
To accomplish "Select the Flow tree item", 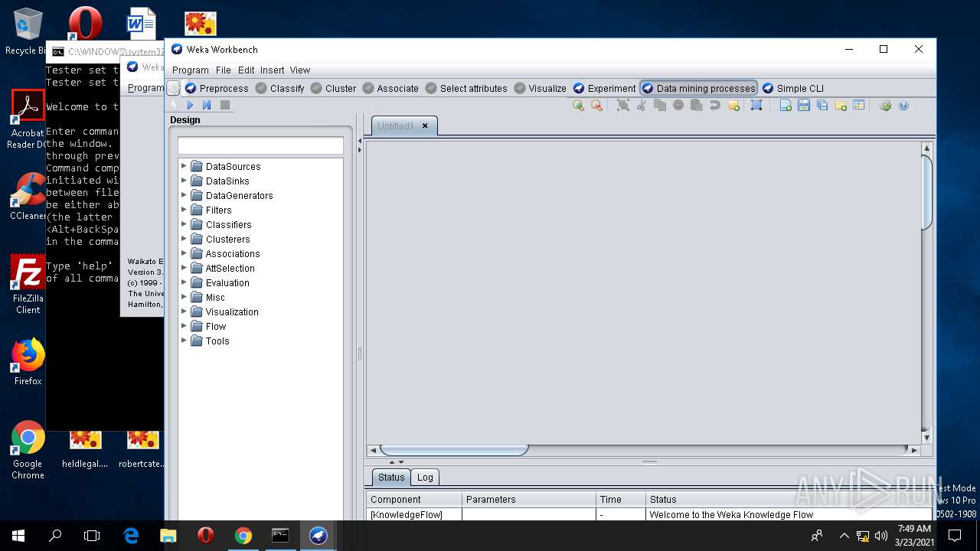I will click(x=216, y=326).
